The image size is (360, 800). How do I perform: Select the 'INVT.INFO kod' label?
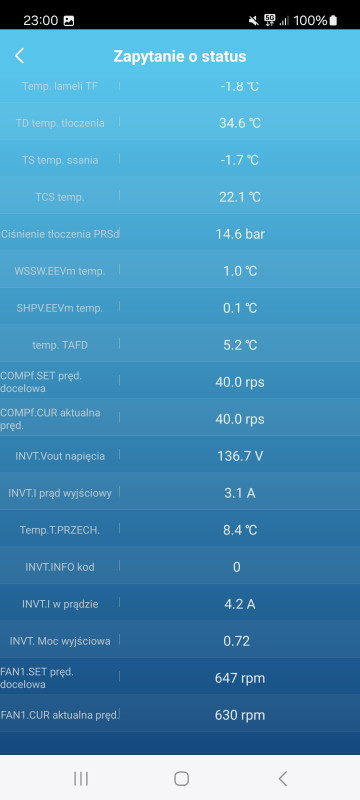tap(60, 567)
